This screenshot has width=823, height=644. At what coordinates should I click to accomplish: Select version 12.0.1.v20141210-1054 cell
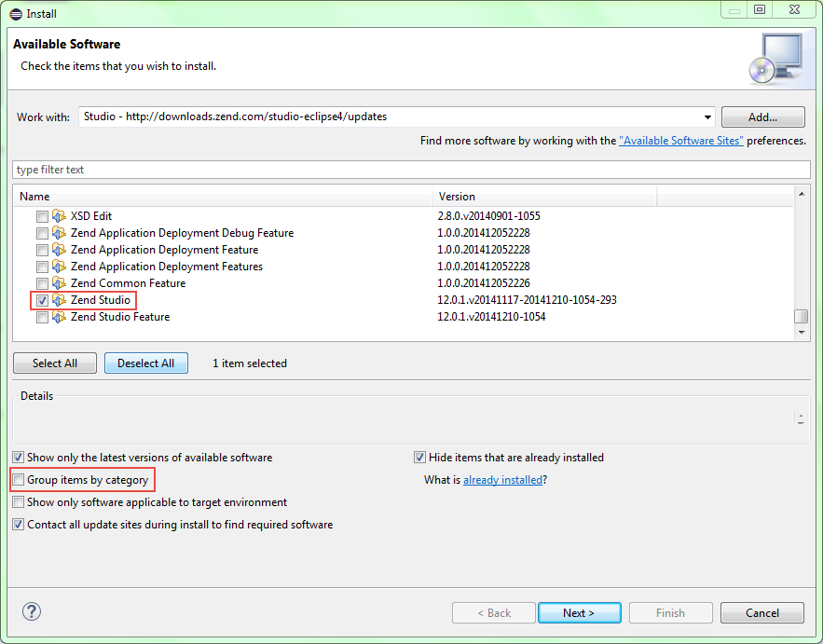pyautogui.click(x=491, y=317)
